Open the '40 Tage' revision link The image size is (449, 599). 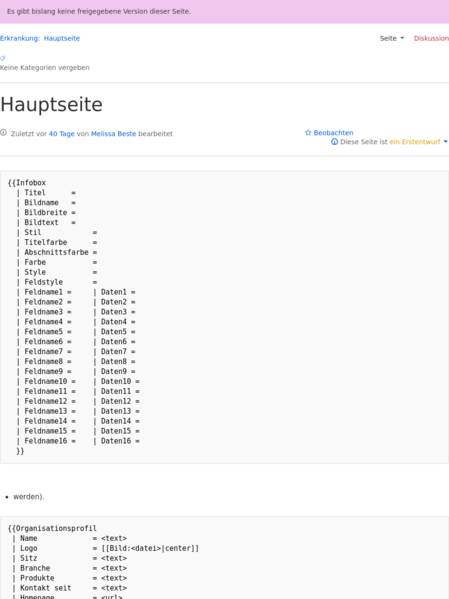pyautogui.click(x=62, y=134)
